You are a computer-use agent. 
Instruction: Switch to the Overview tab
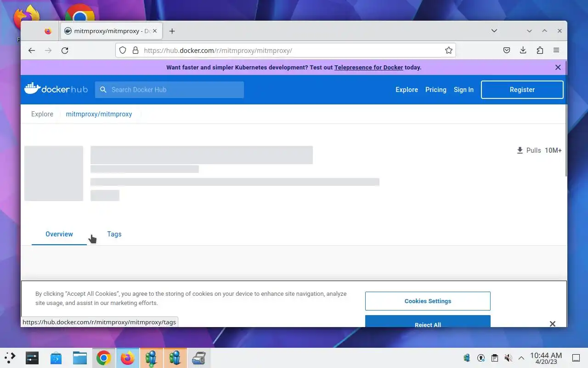click(x=59, y=234)
